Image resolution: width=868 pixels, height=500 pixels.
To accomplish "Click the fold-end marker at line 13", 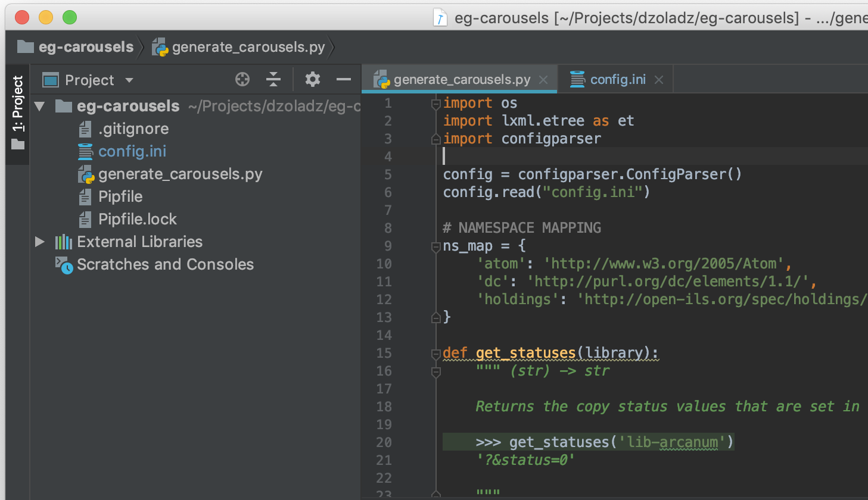I will pyautogui.click(x=435, y=318).
